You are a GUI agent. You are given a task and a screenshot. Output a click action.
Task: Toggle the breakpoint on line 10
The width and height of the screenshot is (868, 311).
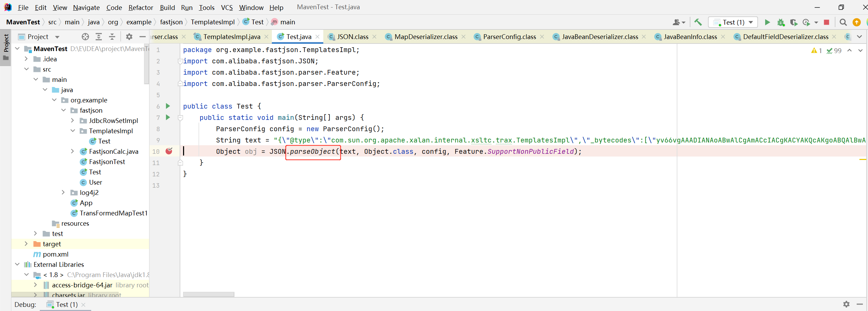pyautogui.click(x=169, y=151)
